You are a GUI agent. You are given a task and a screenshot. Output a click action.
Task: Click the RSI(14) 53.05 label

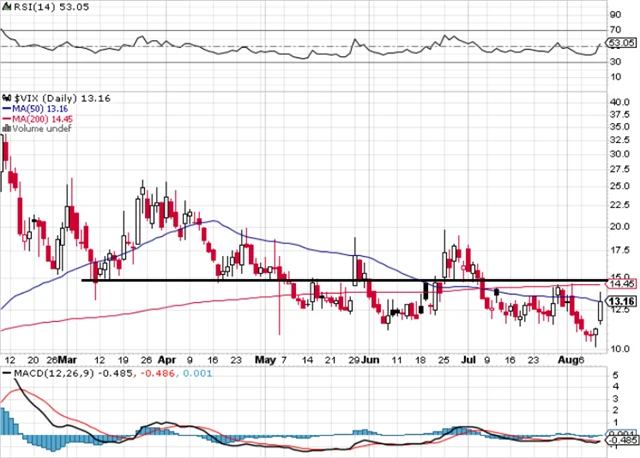point(42,7)
